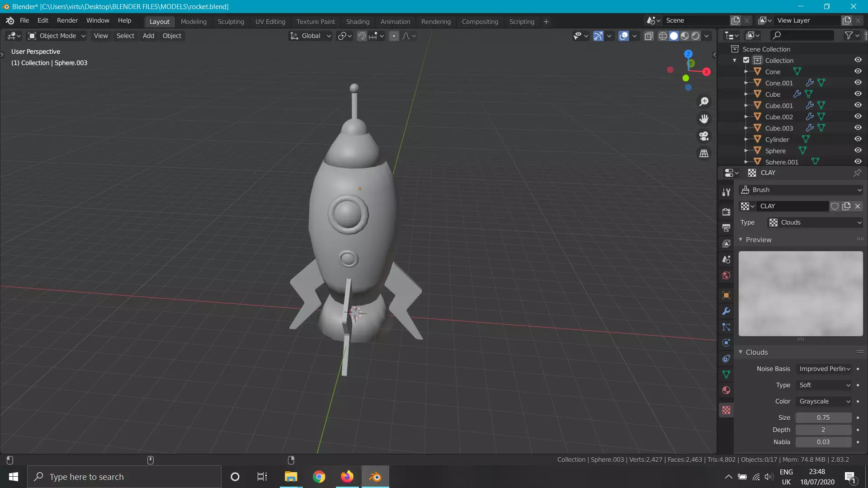
Task: Click the Size value slider 0.75
Action: [824, 418]
